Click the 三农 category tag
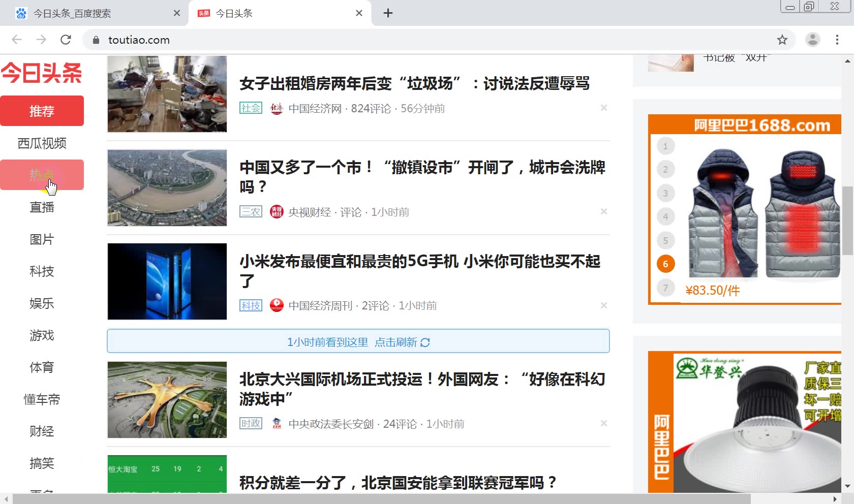The height and width of the screenshot is (504, 854). (251, 212)
